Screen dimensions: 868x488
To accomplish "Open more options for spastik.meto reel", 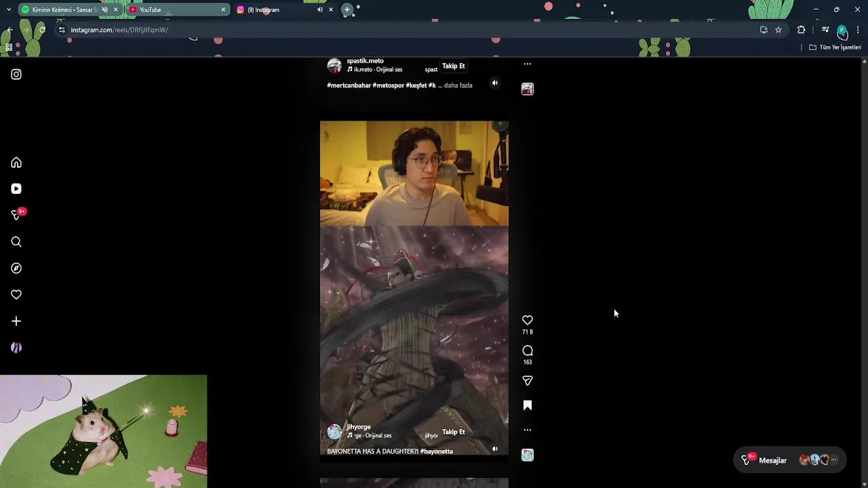I will pos(528,64).
